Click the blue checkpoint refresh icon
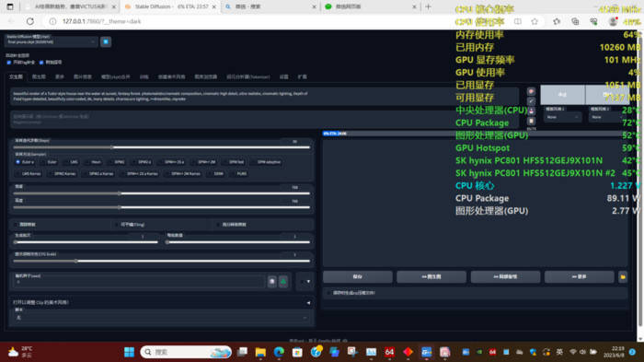 pyautogui.click(x=106, y=41)
